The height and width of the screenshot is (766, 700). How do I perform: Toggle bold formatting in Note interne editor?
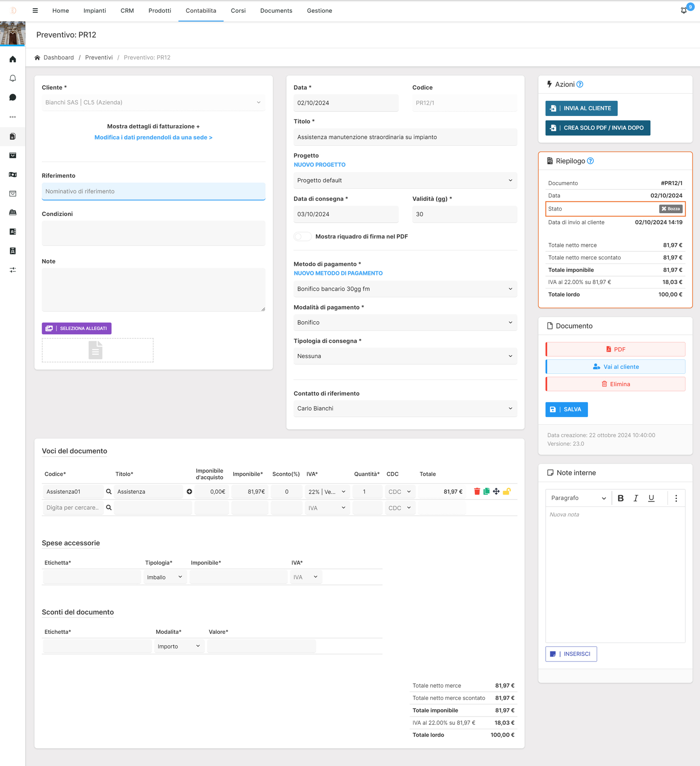point(620,498)
